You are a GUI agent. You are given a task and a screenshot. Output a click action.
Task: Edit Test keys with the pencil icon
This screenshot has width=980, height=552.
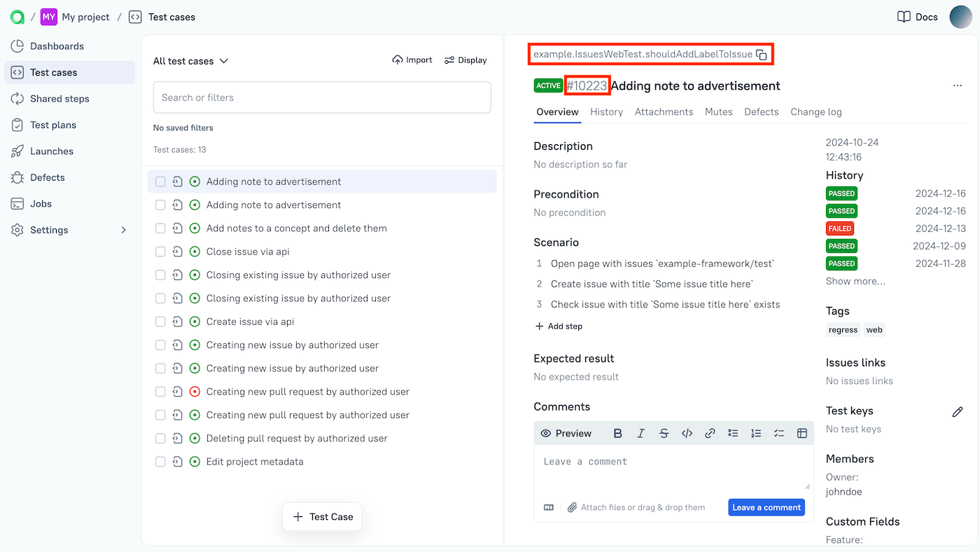pyautogui.click(x=958, y=412)
